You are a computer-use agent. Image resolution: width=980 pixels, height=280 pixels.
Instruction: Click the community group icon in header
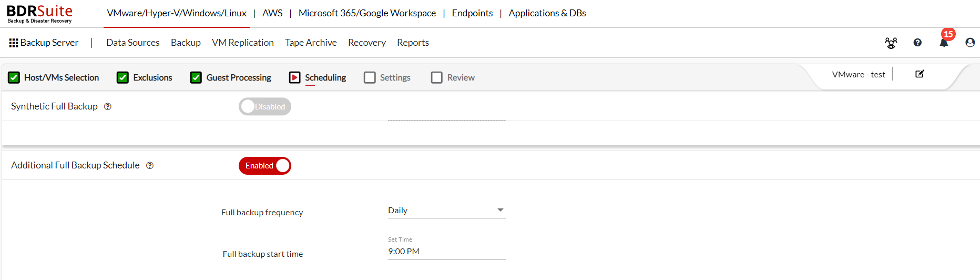point(891,43)
